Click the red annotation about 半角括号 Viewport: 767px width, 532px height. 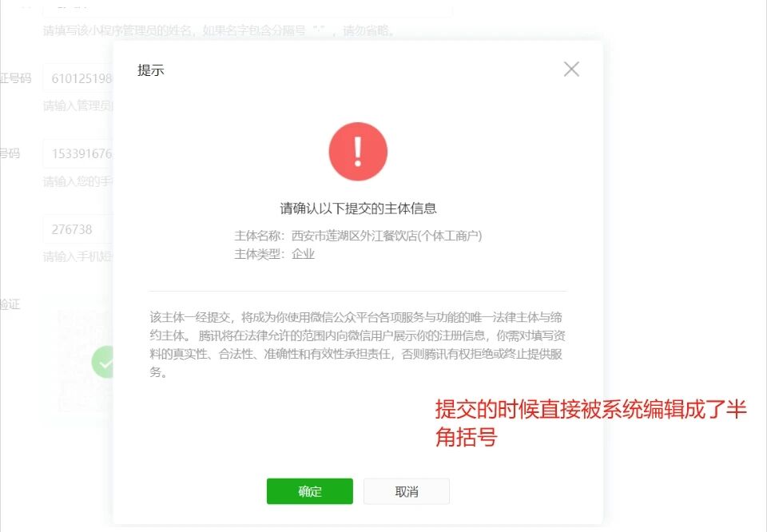[x=591, y=423]
